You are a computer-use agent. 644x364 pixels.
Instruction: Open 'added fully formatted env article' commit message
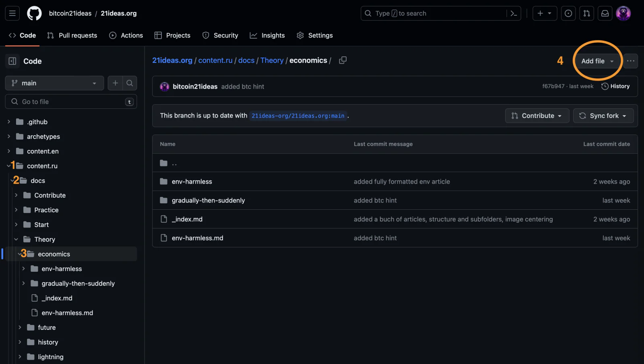(402, 182)
